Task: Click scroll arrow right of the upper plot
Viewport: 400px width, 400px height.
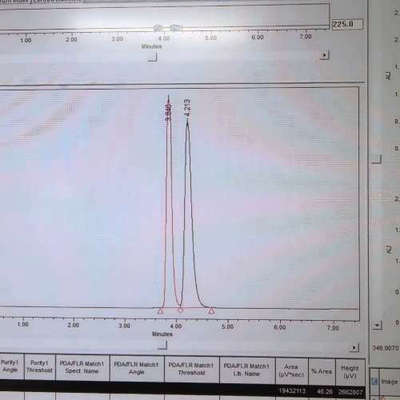Action: point(325,55)
